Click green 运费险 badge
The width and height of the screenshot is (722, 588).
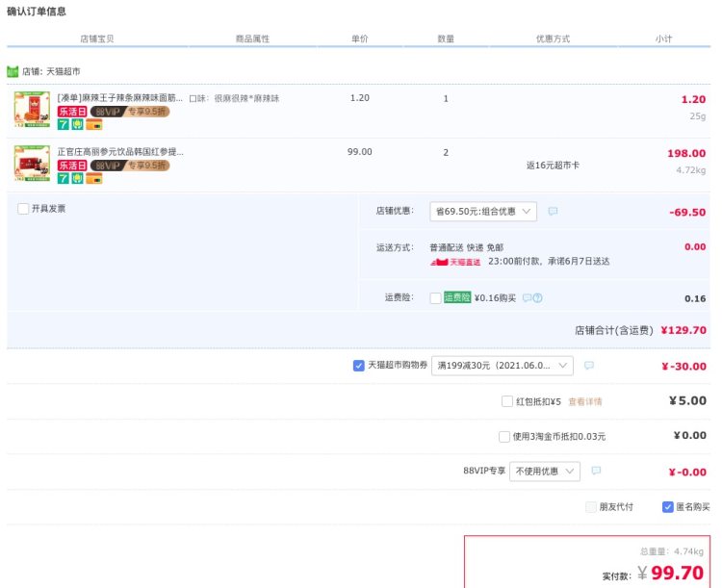[457, 297]
